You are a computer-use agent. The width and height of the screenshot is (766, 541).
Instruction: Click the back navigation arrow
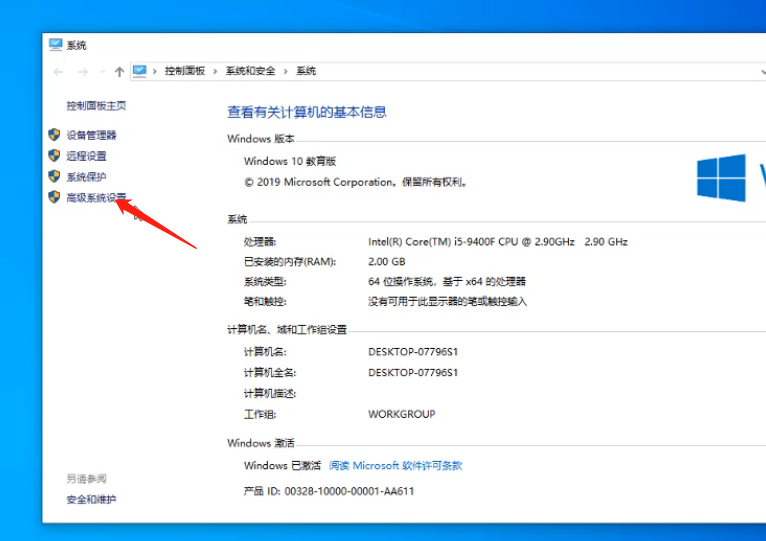(58, 71)
